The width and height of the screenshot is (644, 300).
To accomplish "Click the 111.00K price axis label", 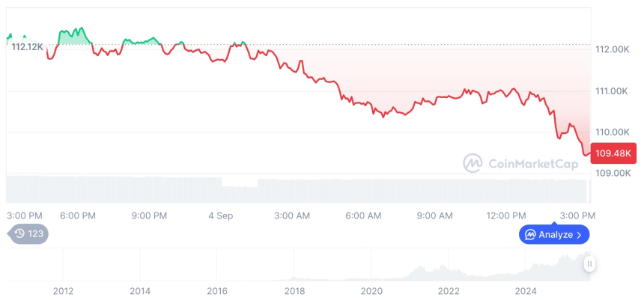I will point(610,91).
